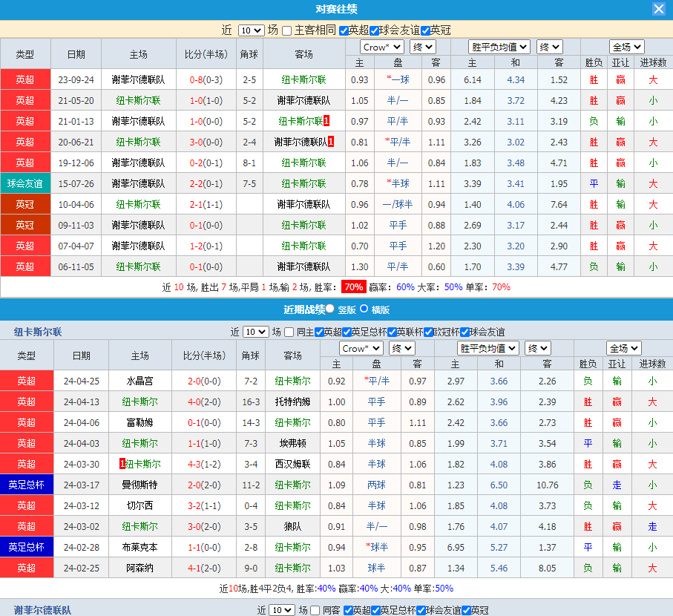Click the 4-0(2-0) score against 托特纳姆
The width and height of the screenshot is (673, 616).
pyautogui.click(x=204, y=402)
